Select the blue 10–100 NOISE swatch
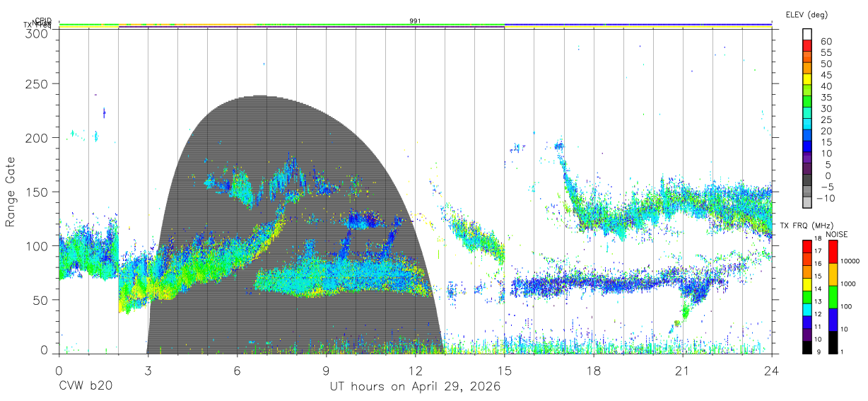This screenshot has width=868, height=401. [x=833, y=319]
